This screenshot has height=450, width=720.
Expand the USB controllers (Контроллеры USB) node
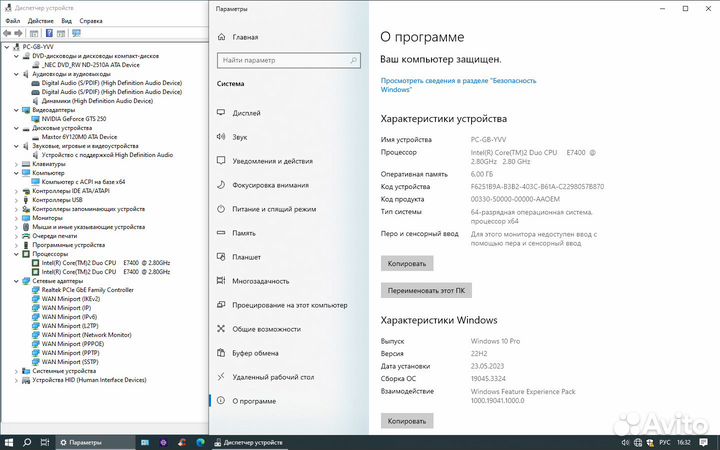[18, 200]
